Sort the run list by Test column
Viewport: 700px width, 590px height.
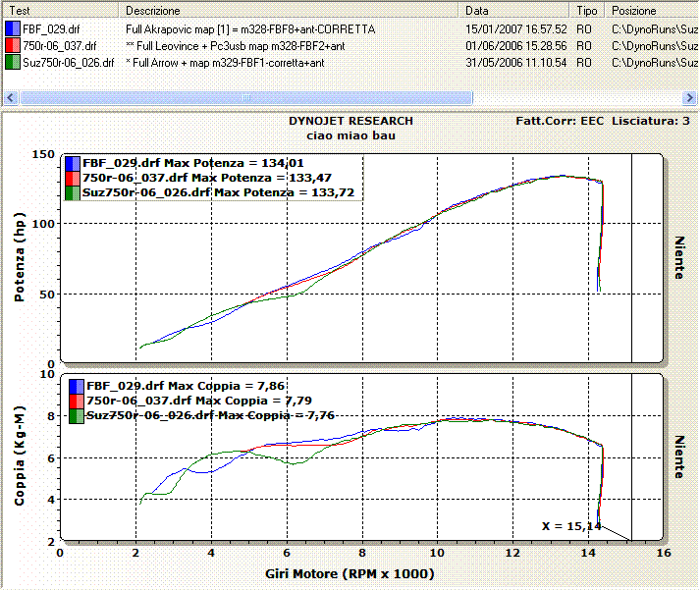tap(61, 10)
